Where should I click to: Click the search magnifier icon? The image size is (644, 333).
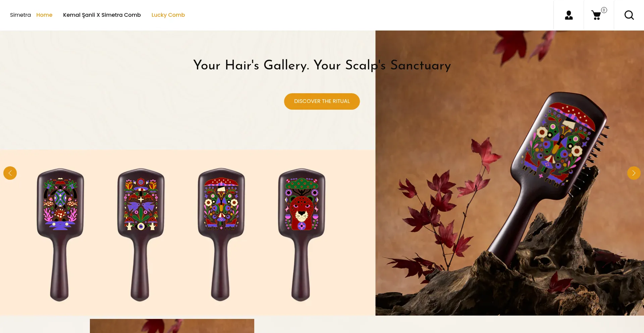(629, 15)
